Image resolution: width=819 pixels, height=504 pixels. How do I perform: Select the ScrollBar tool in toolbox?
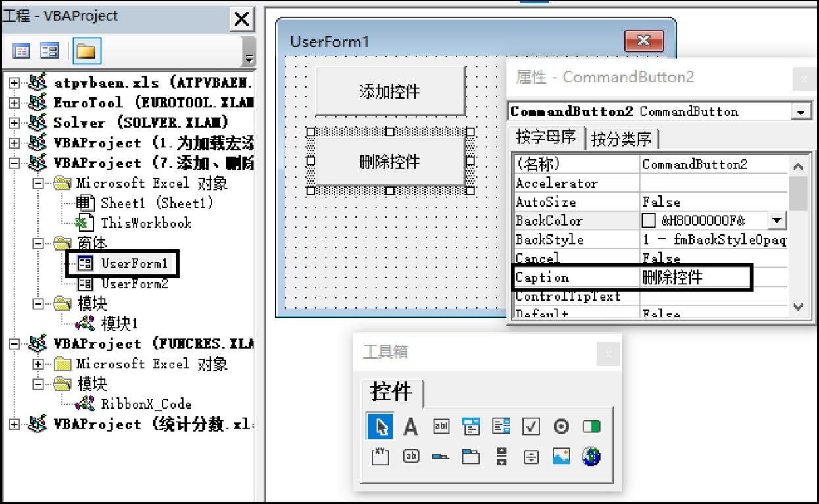point(501,456)
